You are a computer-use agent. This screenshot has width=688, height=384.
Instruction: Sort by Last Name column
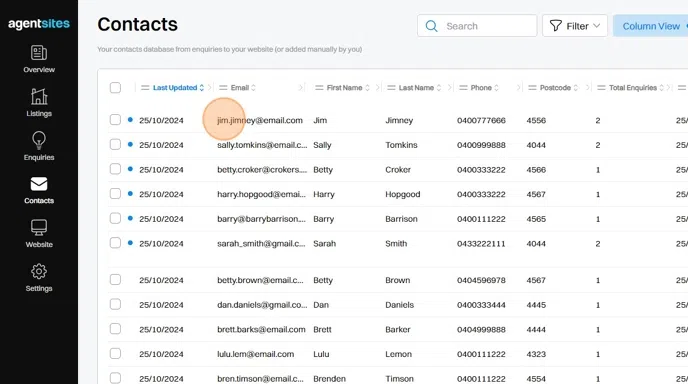(439, 88)
